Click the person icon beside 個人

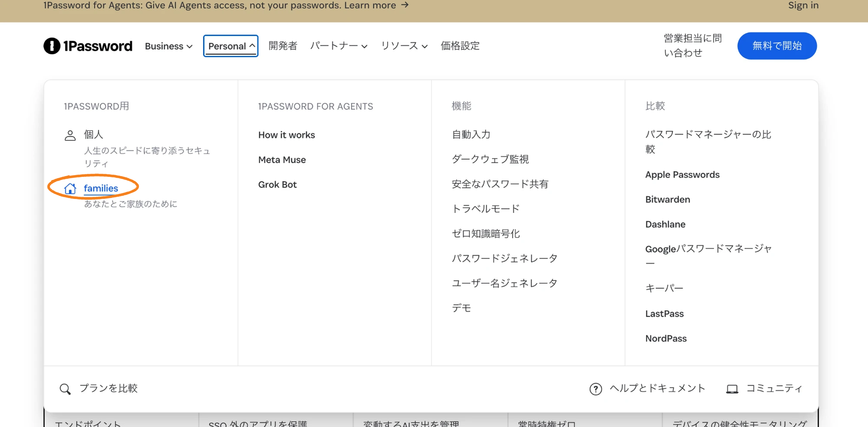click(70, 135)
